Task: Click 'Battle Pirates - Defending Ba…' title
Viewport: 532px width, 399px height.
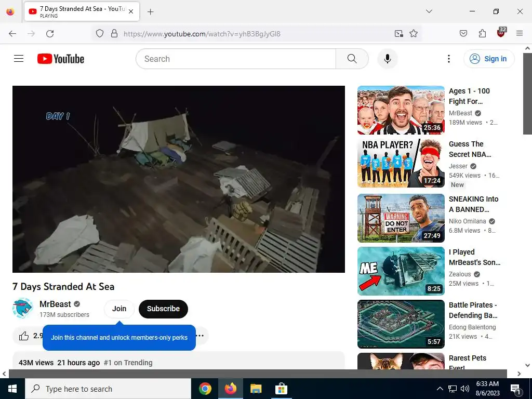Action: (473, 310)
